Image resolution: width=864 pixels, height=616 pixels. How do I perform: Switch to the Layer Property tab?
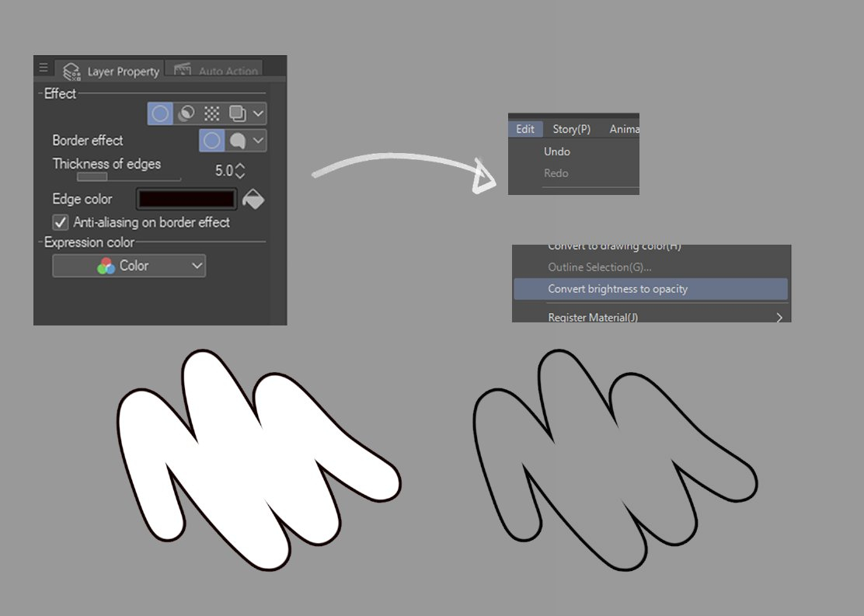111,71
